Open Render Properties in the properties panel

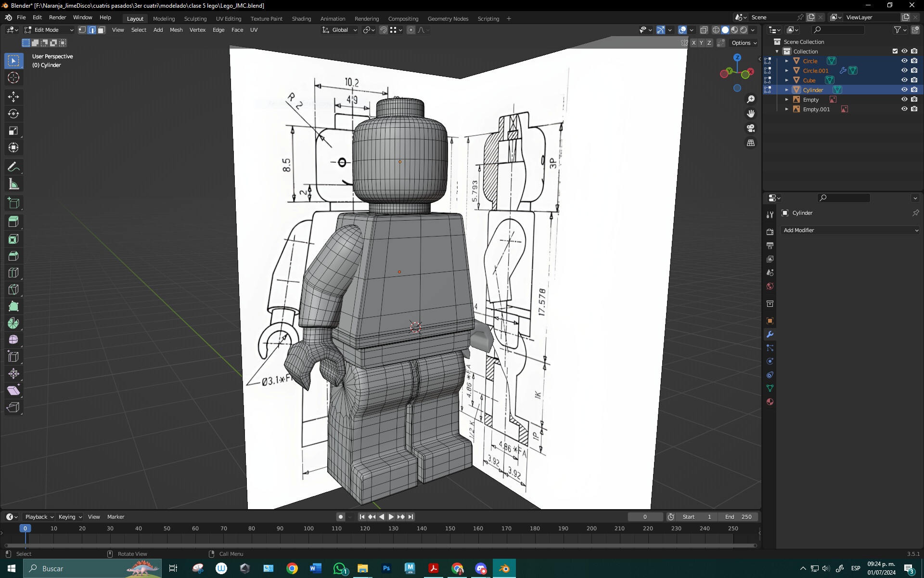pyautogui.click(x=770, y=231)
